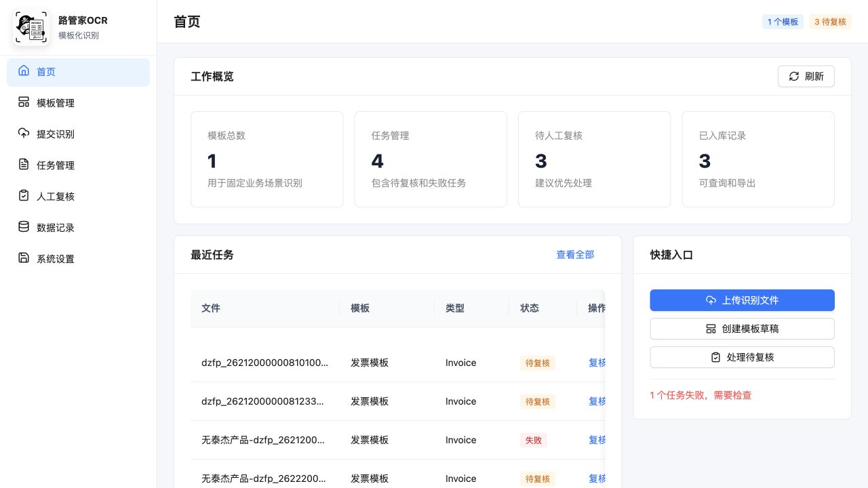The height and width of the screenshot is (488, 868).
Task: Click 发票模板 cell in the 失败 row
Action: tap(370, 440)
